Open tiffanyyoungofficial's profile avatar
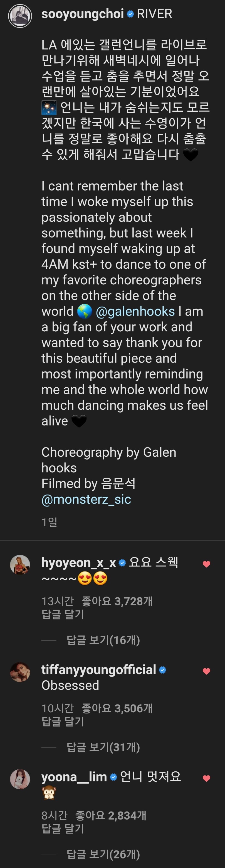The width and height of the screenshot is (225, 868). click(20, 672)
